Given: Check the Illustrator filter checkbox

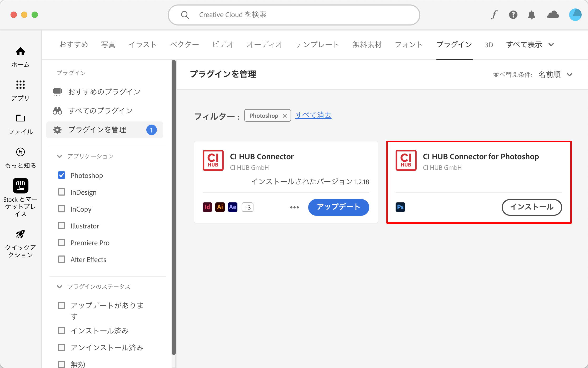Looking at the screenshot, I should (x=62, y=226).
